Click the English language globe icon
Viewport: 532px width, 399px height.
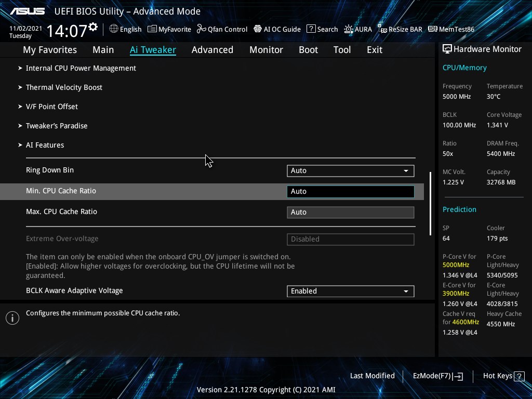click(x=114, y=29)
